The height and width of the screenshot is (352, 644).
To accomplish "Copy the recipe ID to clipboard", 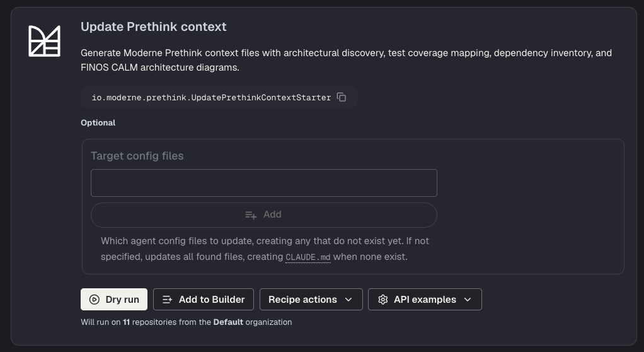I will pyautogui.click(x=342, y=97).
